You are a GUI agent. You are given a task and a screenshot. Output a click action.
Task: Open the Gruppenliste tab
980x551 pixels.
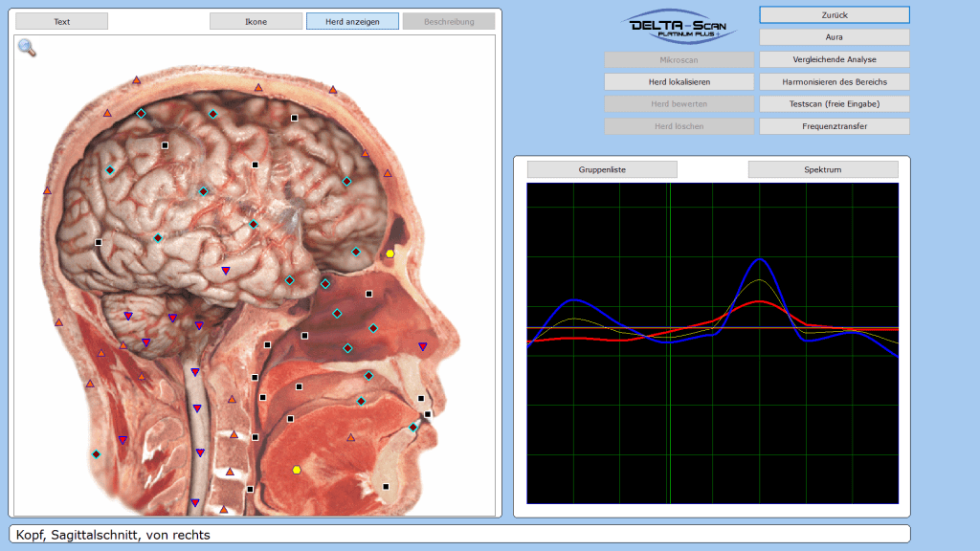pos(602,169)
